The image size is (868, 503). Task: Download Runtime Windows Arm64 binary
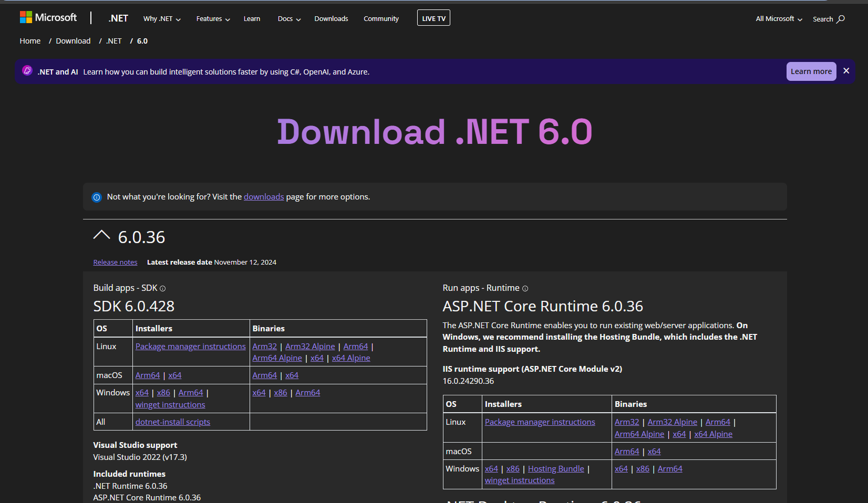(670, 469)
